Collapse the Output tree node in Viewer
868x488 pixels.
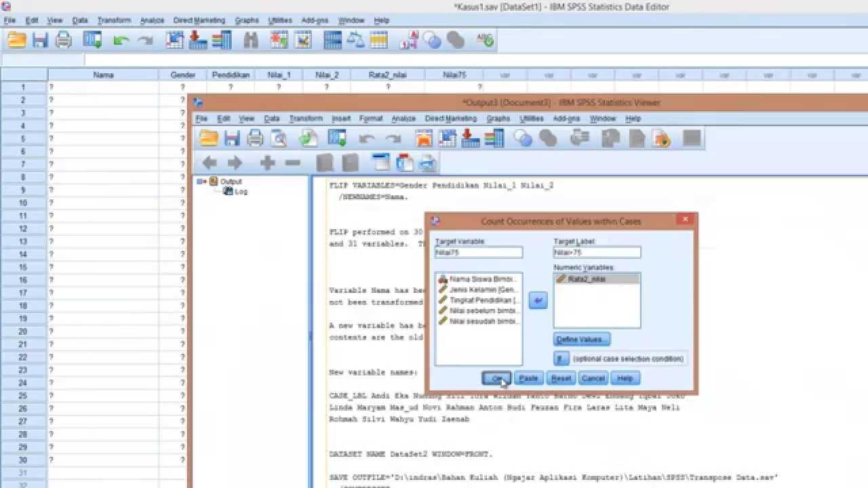201,181
